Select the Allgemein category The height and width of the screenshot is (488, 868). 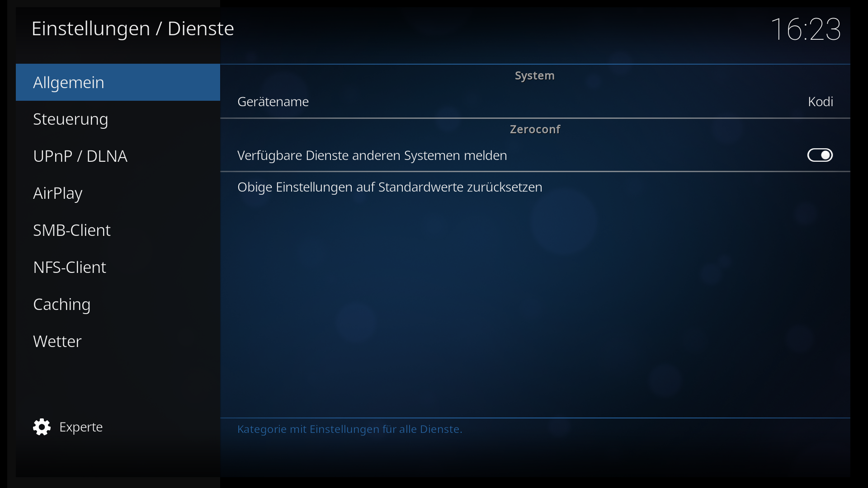(x=118, y=82)
